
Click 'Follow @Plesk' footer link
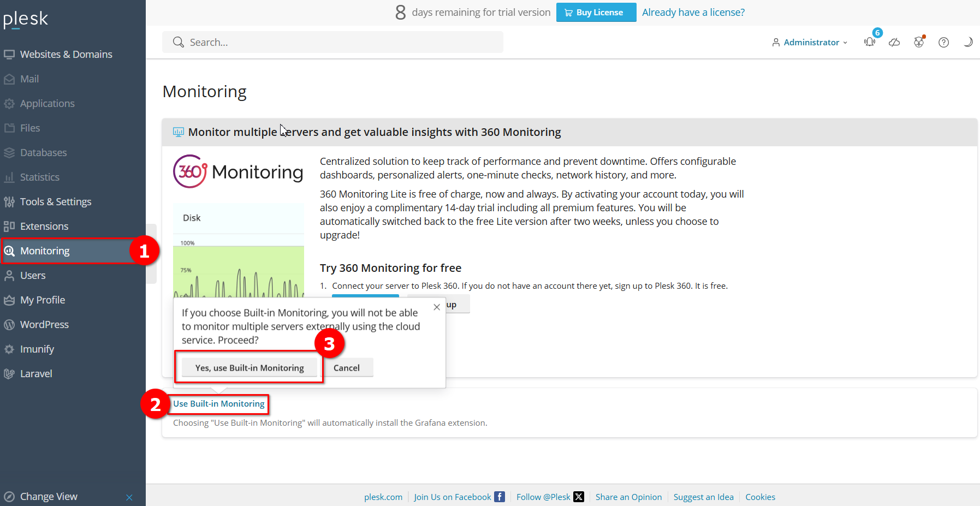tap(543, 497)
